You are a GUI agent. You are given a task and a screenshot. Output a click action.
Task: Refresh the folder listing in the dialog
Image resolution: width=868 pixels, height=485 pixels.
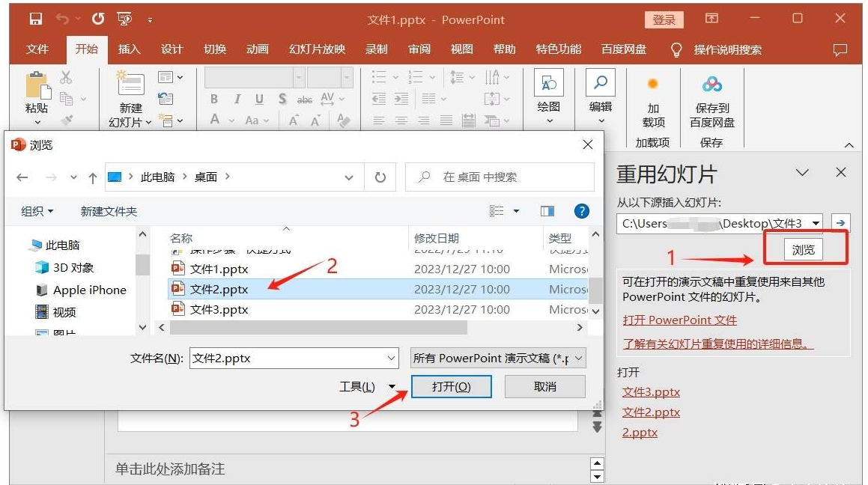tap(380, 177)
